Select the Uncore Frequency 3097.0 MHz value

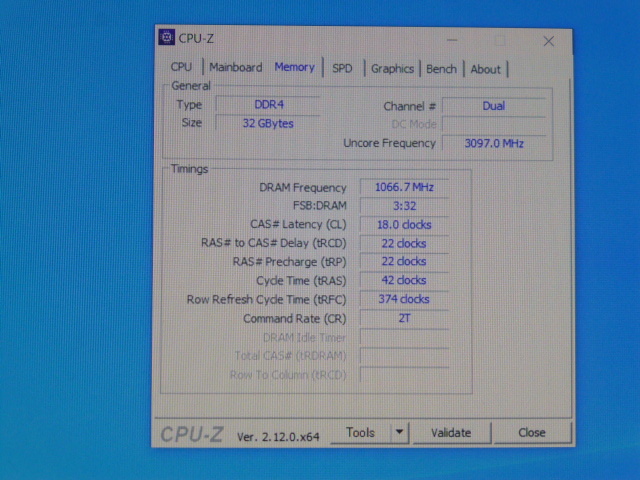(493, 143)
